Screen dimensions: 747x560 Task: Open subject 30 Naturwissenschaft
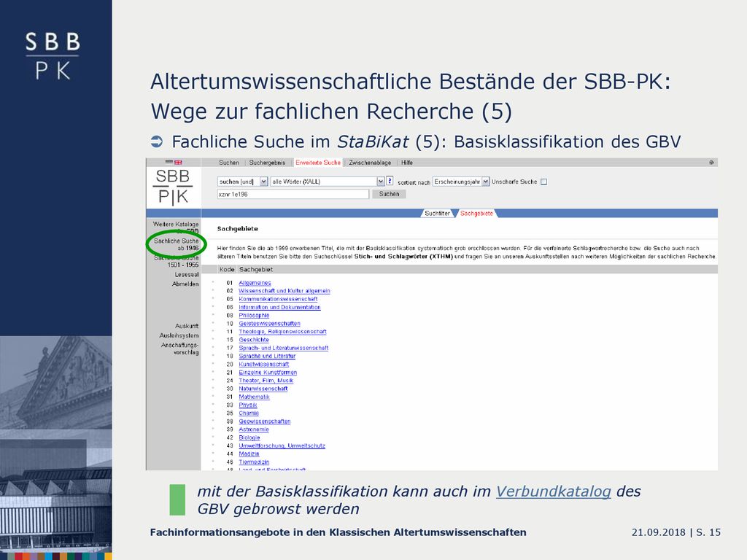263,389
